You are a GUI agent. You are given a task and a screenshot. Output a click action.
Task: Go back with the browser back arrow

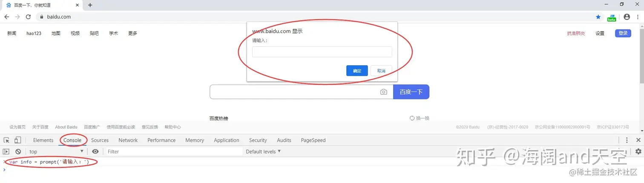[x=6, y=17]
